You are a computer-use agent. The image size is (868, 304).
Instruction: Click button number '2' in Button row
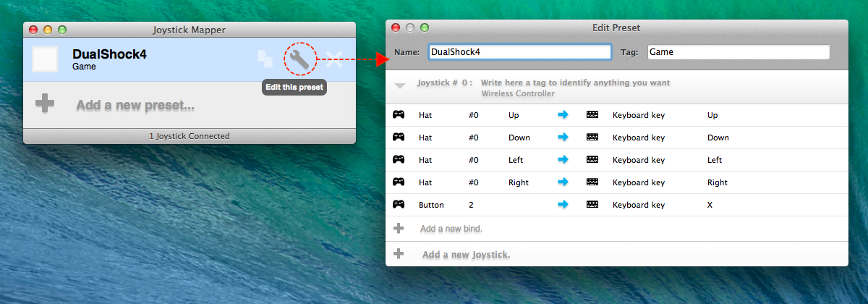(x=471, y=205)
